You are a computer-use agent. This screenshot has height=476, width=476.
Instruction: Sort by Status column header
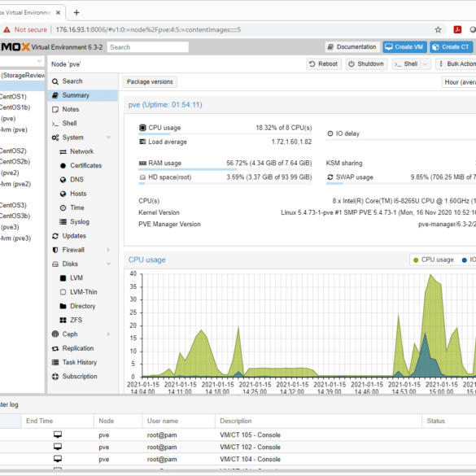coord(449,421)
